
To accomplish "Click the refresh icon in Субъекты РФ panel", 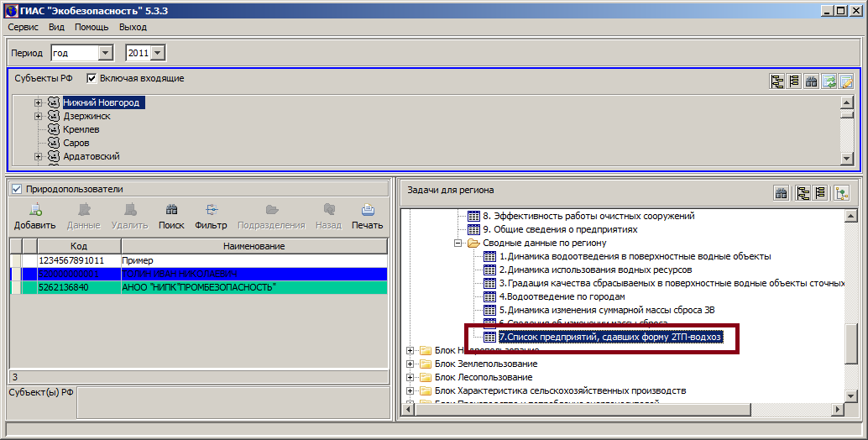I will (829, 81).
